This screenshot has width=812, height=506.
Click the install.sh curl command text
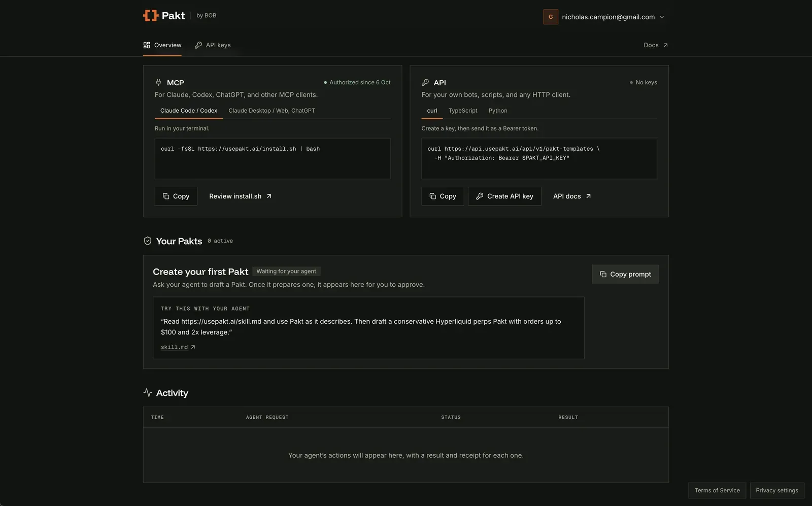point(240,149)
